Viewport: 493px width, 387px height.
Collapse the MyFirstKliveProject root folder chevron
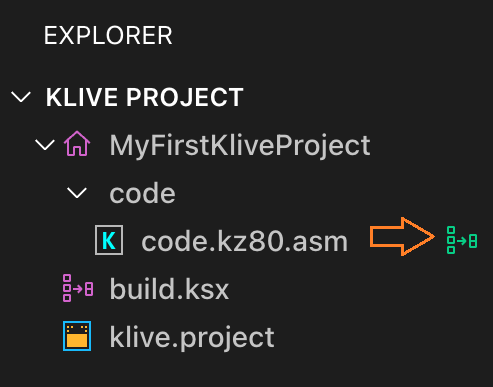click(x=45, y=145)
